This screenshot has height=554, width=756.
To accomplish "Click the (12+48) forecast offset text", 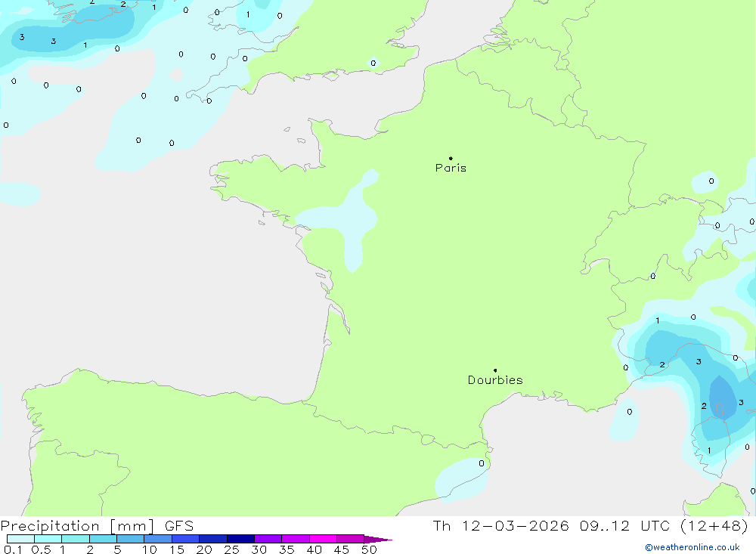I will (714, 525).
